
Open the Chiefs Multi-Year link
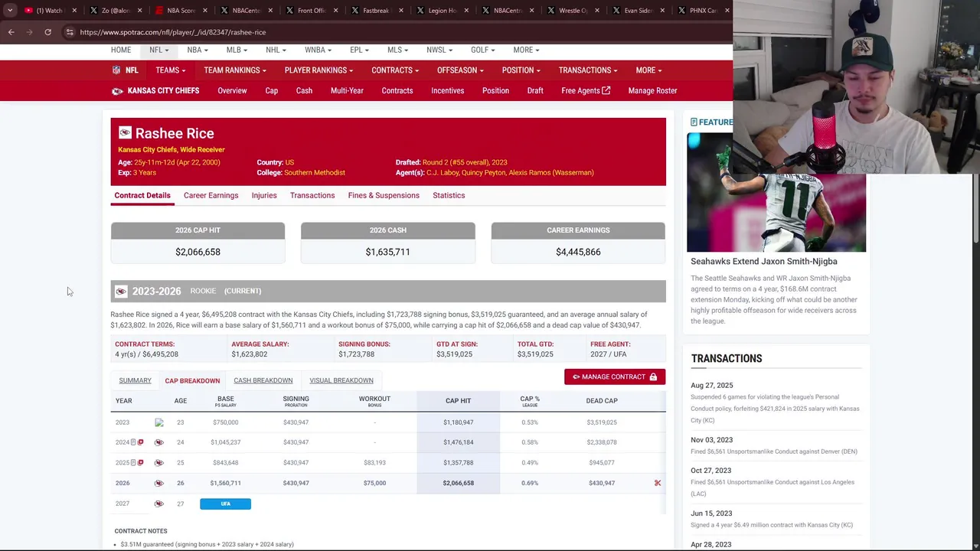tap(347, 91)
